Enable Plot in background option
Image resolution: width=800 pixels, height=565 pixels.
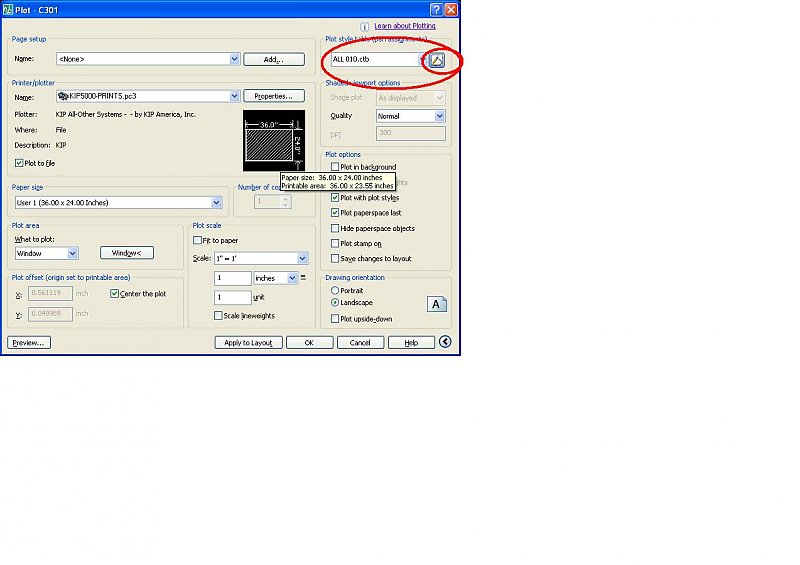pyautogui.click(x=335, y=167)
